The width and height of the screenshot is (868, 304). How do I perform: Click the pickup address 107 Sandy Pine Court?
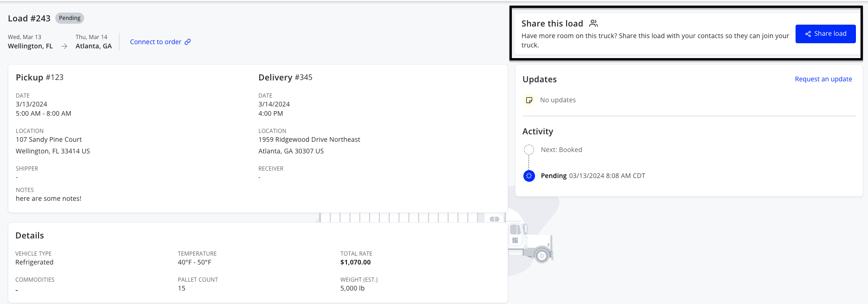click(x=49, y=139)
